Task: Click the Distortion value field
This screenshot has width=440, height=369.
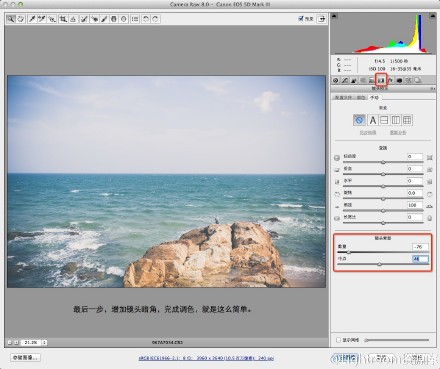Action: [x=415, y=156]
